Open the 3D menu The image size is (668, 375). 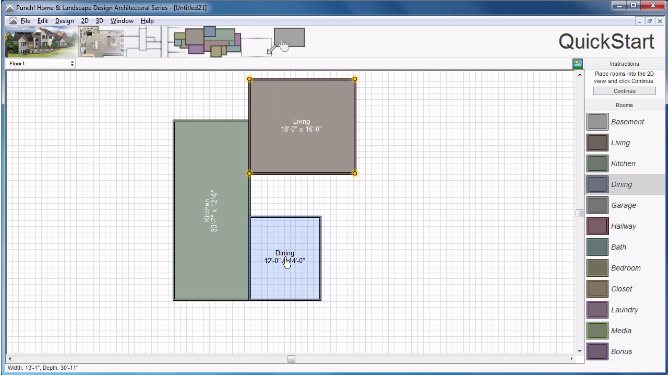click(99, 20)
